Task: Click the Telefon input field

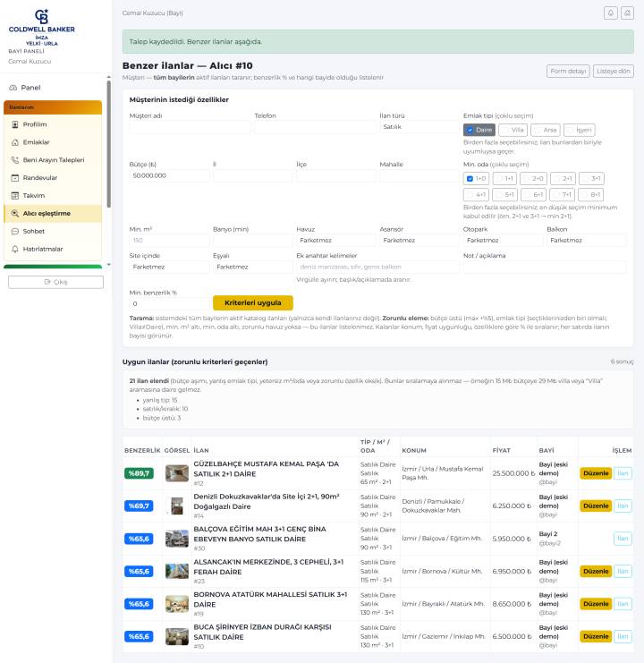Action: (x=315, y=127)
